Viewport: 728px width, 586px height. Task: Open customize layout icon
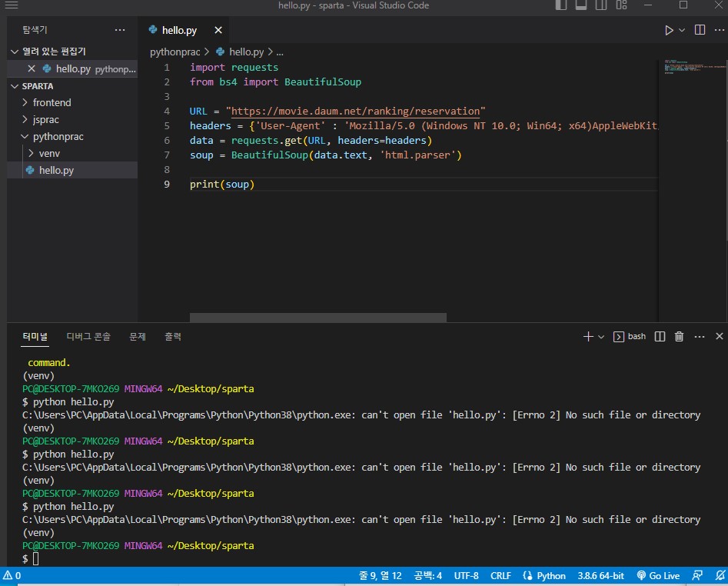[622, 5]
